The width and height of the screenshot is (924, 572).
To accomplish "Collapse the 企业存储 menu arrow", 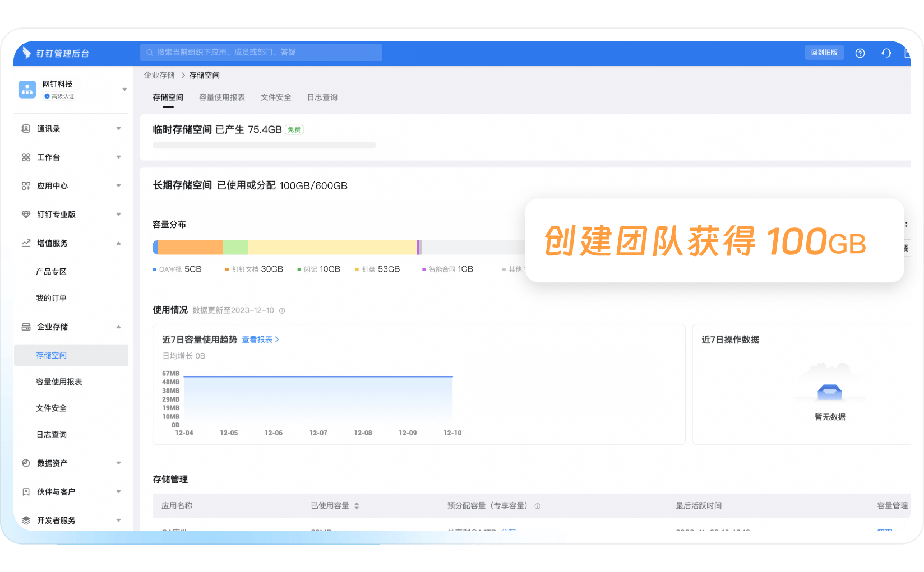I will click(118, 327).
